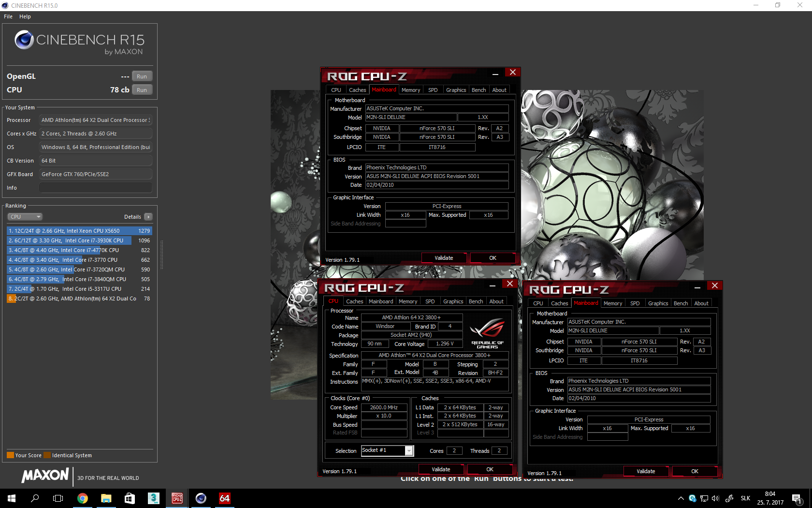Select ranking entry Intel Core i7-3930K

[x=79, y=240]
